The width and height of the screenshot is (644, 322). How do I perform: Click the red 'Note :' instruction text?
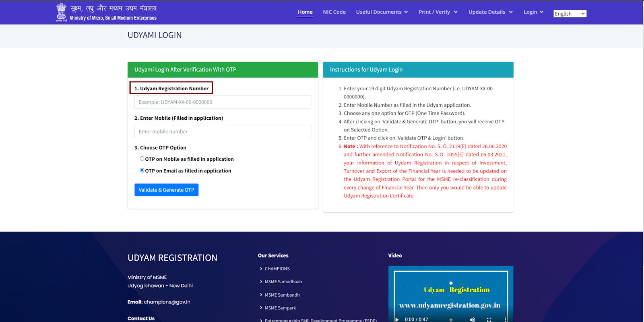(351, 146)
